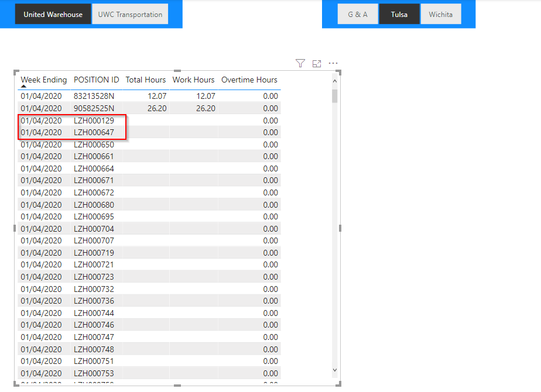
Task: Open the More options ellipsis menu
Action: click(x=333, y=63)
